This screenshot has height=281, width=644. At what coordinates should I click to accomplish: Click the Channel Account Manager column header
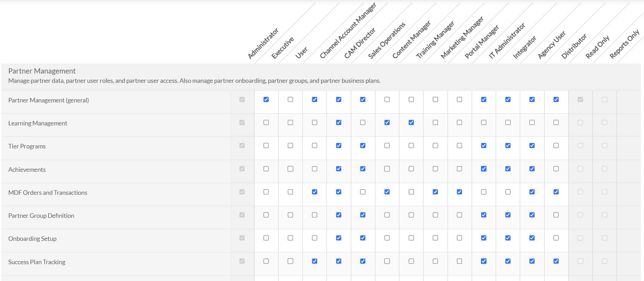348,31
